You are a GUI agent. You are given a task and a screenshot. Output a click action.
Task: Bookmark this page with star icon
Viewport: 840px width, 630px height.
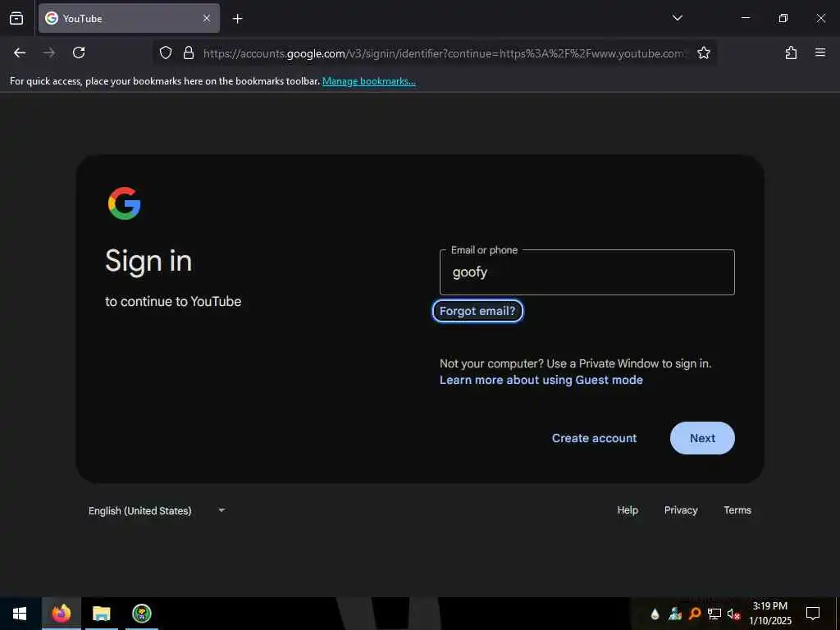(703, 52)
